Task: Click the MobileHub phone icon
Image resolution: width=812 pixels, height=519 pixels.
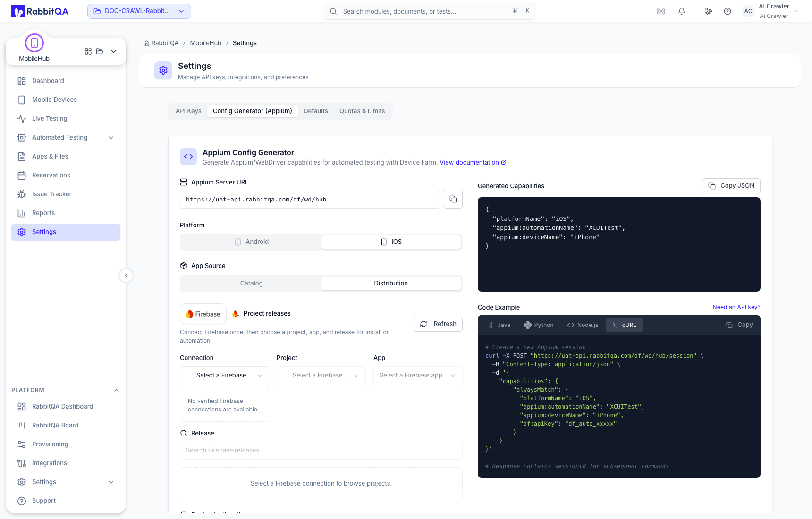Action: pyautogui.click(x=34, y=43)
